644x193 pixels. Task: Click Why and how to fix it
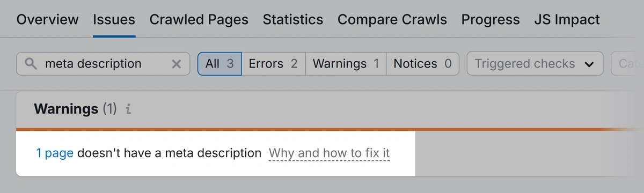[329, 153]
